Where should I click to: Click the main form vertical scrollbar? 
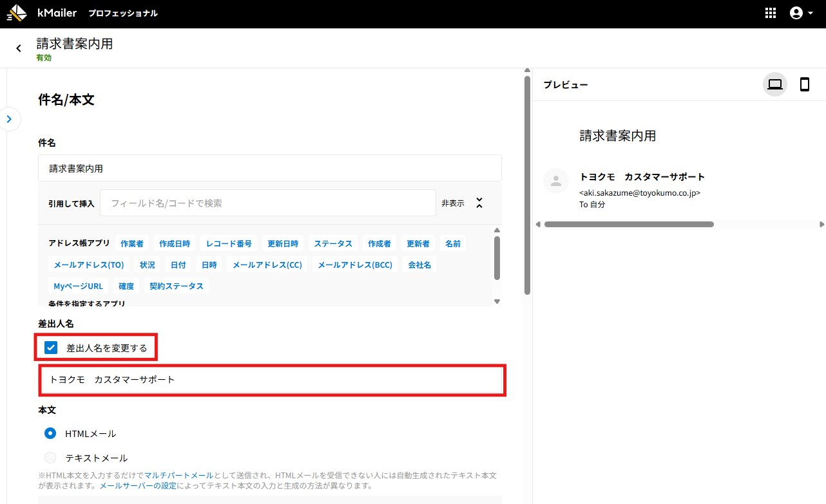527,185
